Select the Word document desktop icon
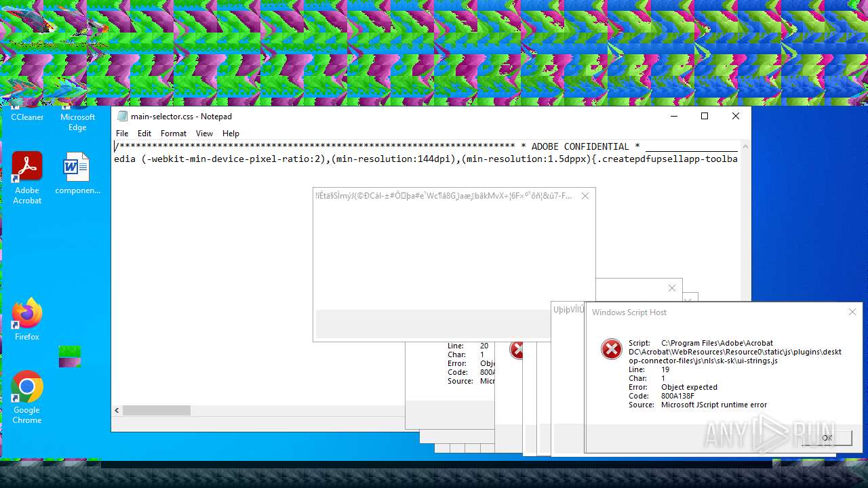The width and height of the screenshot is (868, 488). pos(77,174)
